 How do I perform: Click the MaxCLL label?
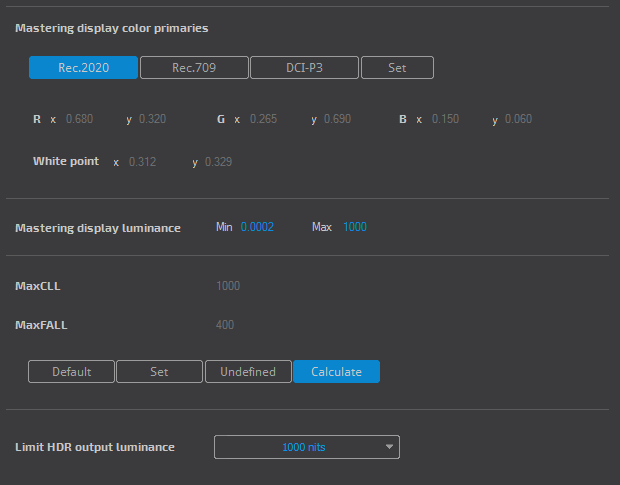pyautogui.click(x=38, y=286)
